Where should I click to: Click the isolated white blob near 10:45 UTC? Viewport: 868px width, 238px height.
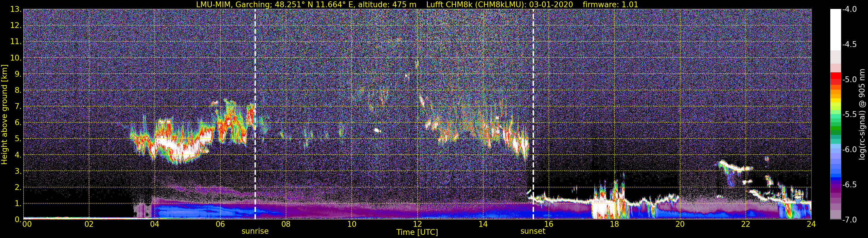377,130
